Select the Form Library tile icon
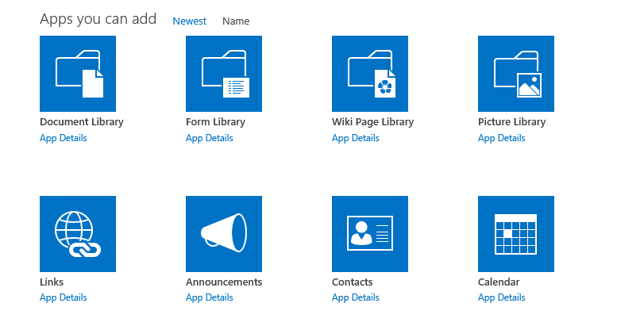644x326 pixels. point(224,74)
